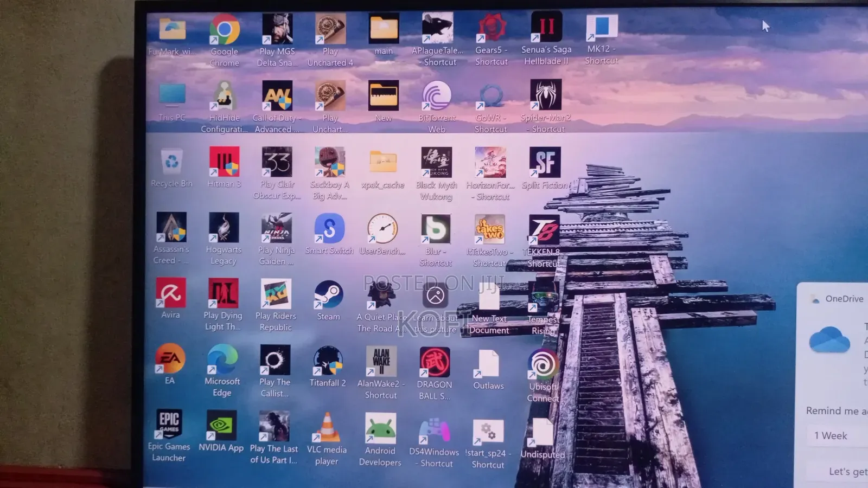The height and width of the screenshot is (488, 868).
Task: Select the AlanWake2 shortcut icon
Action: [381, 362]
